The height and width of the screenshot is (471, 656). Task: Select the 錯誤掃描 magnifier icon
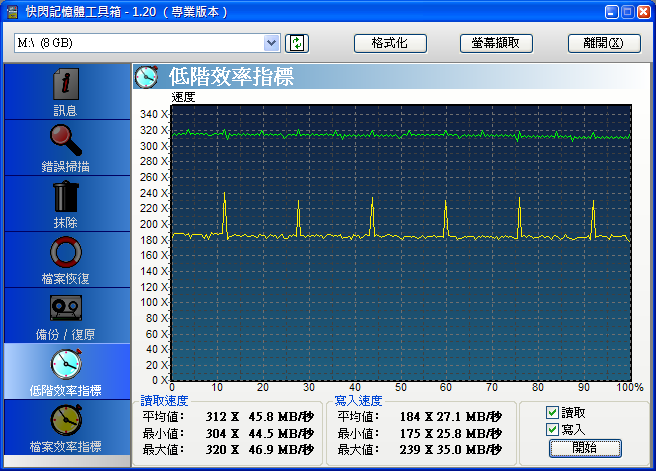[x=66, y=140]
